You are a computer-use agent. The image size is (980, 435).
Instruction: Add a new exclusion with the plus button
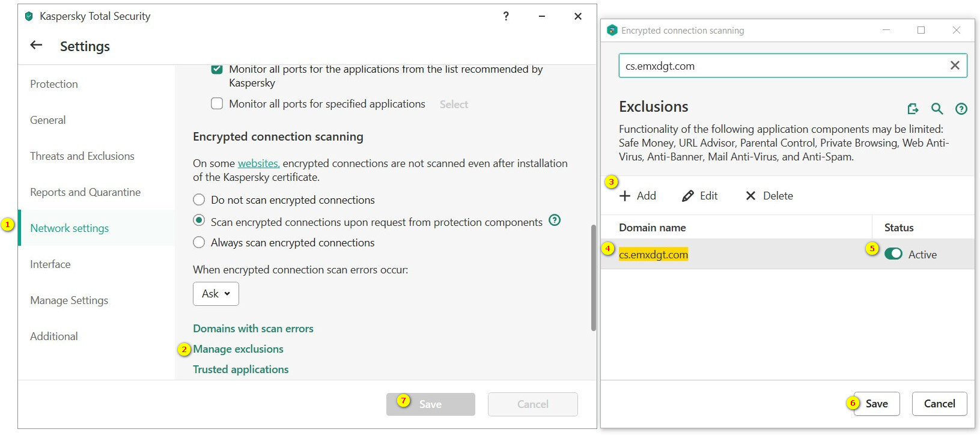638,196
